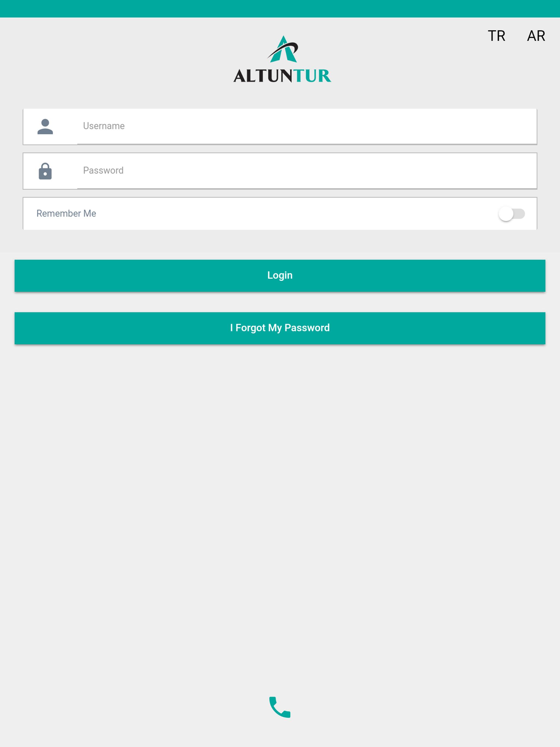Tap the phone call icon
The image size is (560, 747).
pos(280,707)
